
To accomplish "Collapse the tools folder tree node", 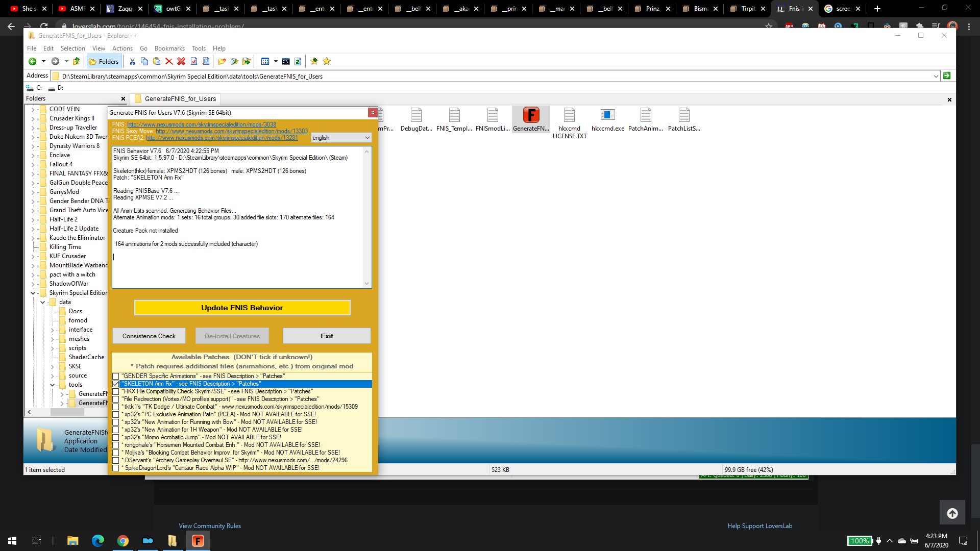I will (x=53, y=385).
